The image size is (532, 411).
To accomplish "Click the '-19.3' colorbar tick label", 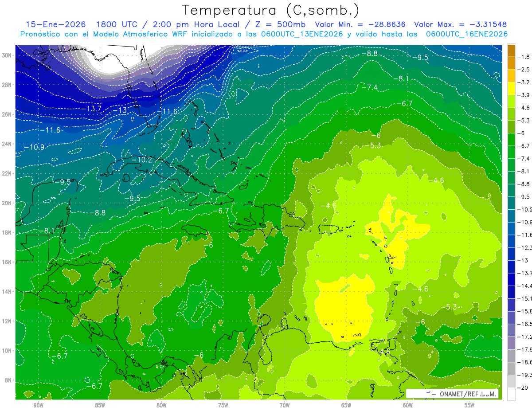I will pyautogui.click(x=525, y=375).
